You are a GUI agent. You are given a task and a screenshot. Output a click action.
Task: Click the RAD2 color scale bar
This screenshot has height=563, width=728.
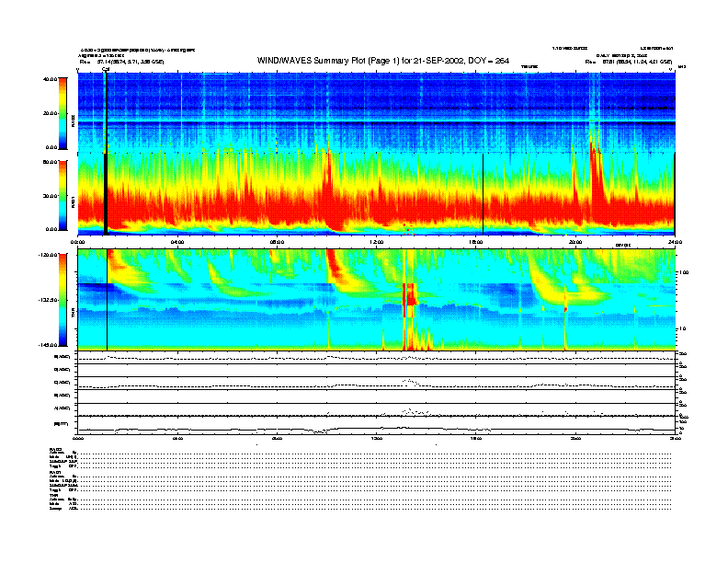click(63, 113)
